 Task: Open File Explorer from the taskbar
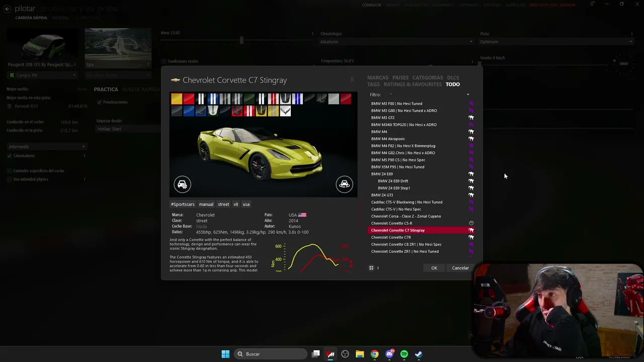[x=360, y=354]
